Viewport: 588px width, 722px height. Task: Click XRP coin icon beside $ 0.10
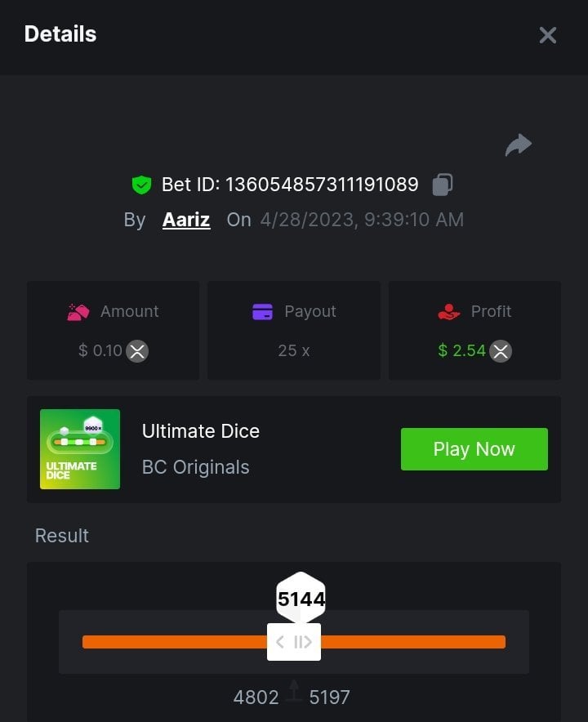coord(137,351)
